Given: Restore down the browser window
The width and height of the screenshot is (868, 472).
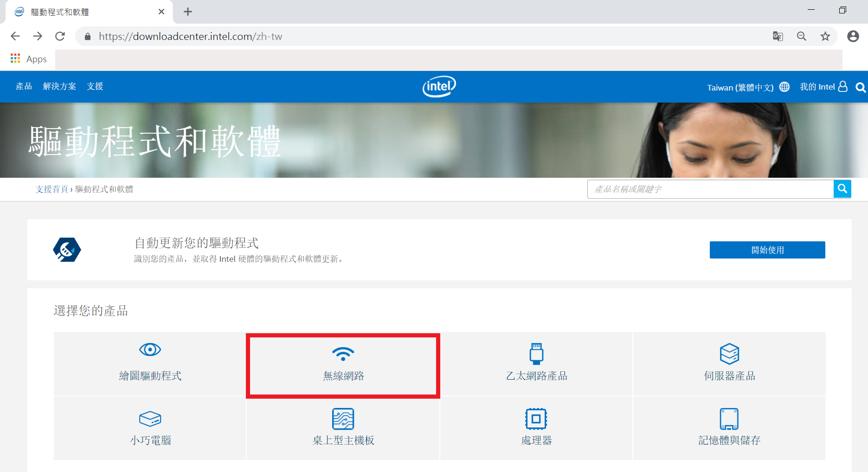Looking at the screenshot, I should [x=842, y=10].
